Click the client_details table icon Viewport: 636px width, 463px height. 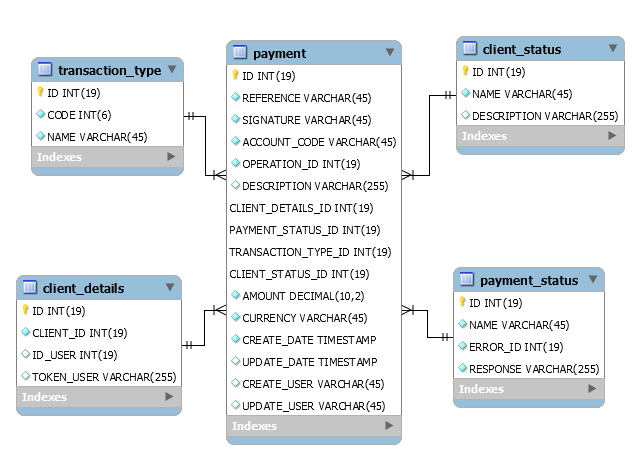coord(30,288)
